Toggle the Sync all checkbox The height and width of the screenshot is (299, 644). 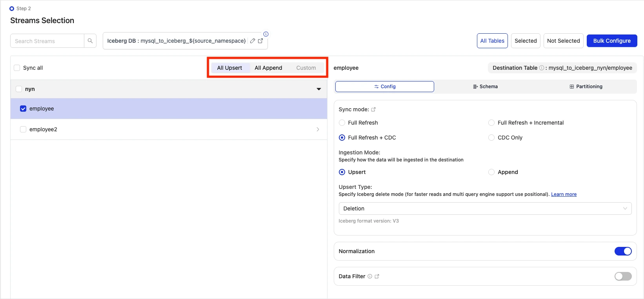click(x=17, y=68)
